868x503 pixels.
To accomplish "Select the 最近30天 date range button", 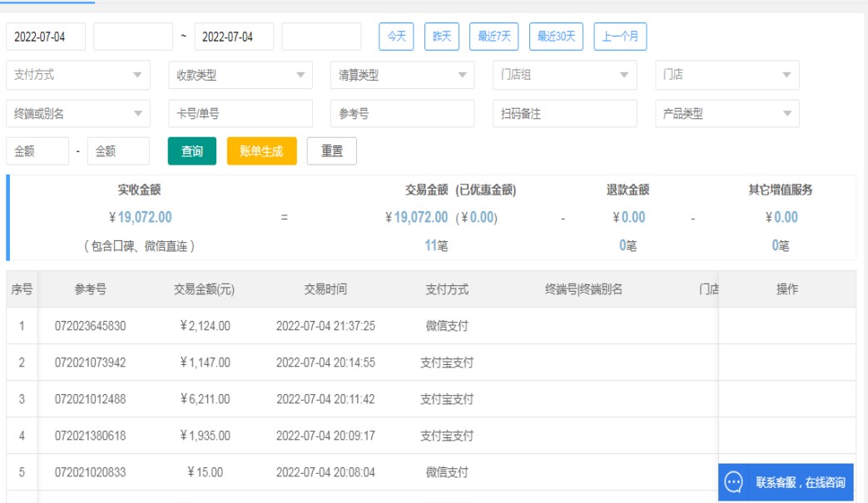I will 556,37.
